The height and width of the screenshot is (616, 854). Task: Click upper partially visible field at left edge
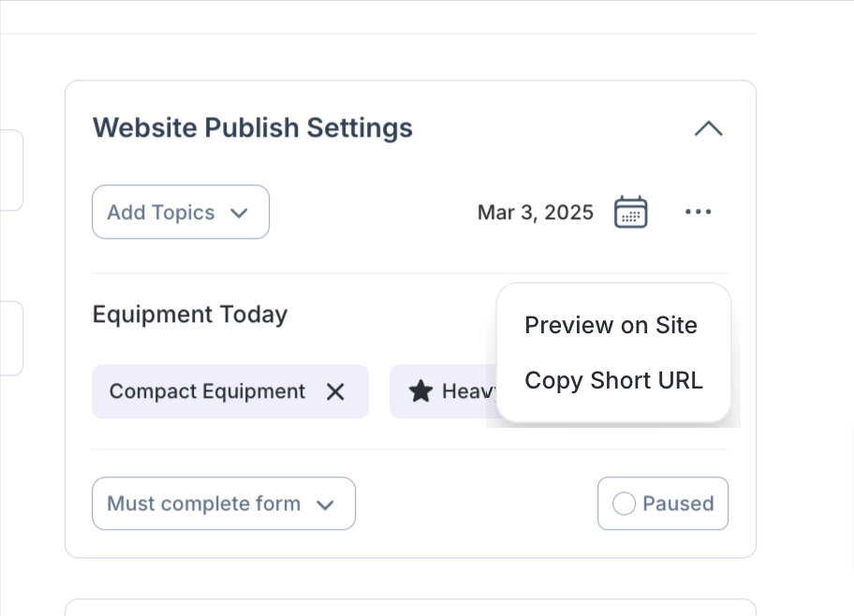[11, 169]
